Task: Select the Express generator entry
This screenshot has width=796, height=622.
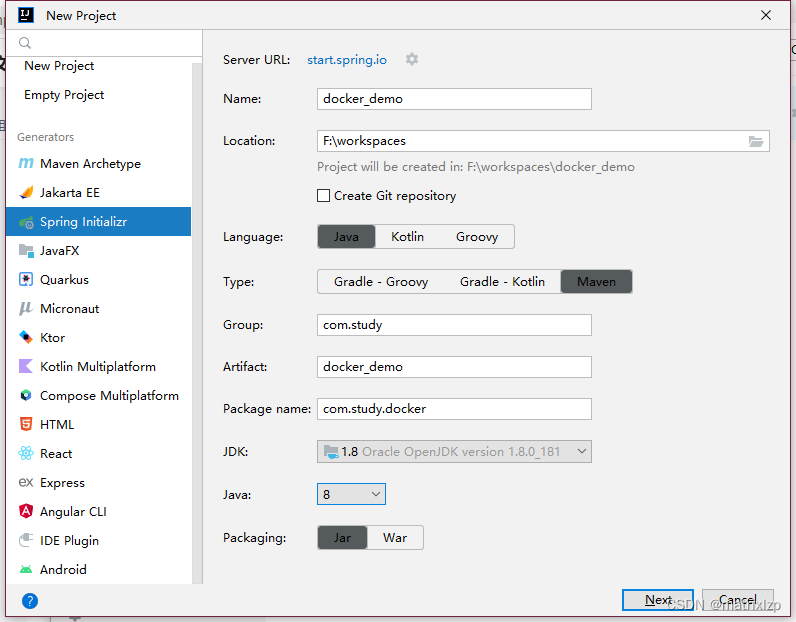Action: click(x=98, y=482)
